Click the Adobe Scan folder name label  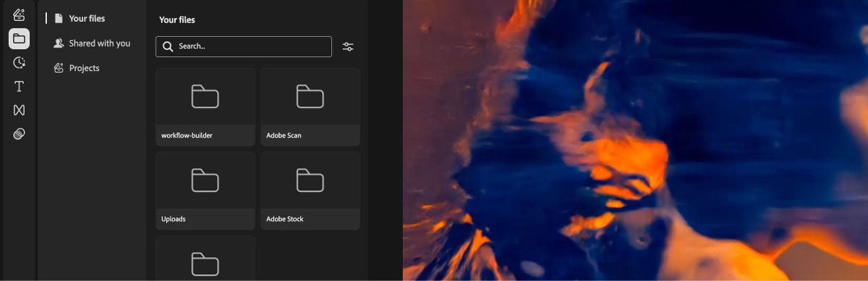point(284,135)
